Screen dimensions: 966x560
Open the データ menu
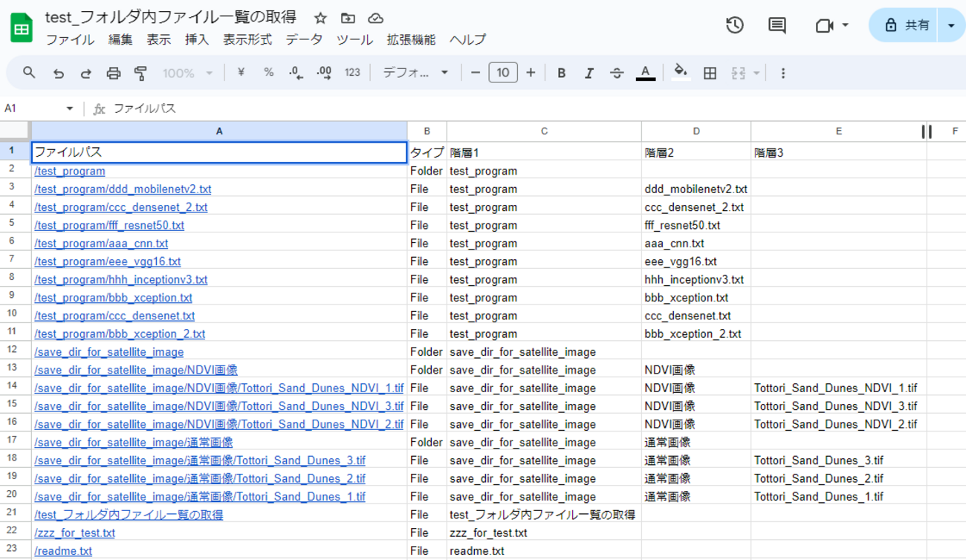pyautogui.click(x=304, y=40)
